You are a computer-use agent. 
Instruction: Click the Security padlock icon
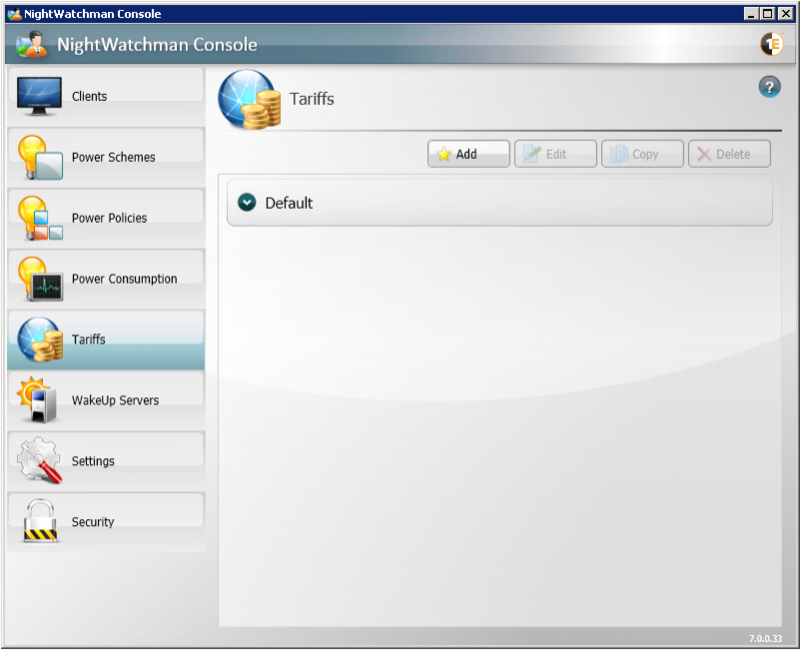coord(39,522)
